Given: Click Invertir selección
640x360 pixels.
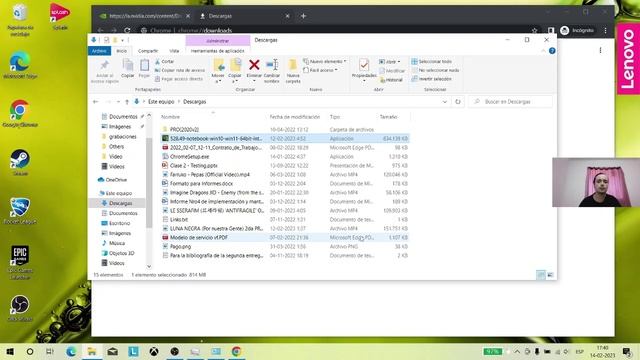Looking at the screenshot, I should [431, 79].
